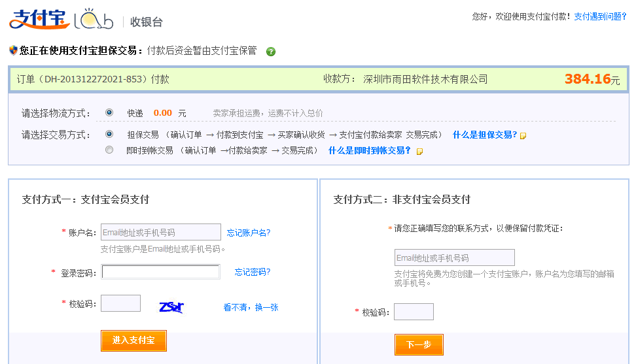Click the Alipay 支付宝 logo
This screenshot has height=364, width=636.
(39, 19)
